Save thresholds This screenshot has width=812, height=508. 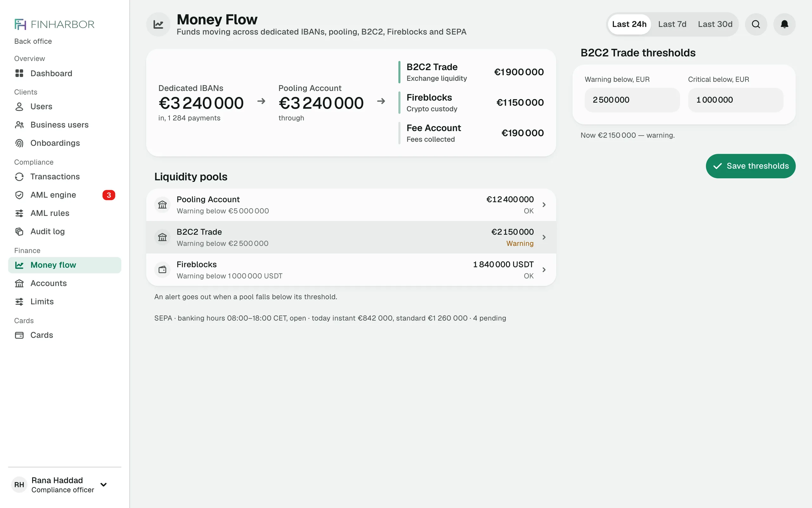(750, 166)
